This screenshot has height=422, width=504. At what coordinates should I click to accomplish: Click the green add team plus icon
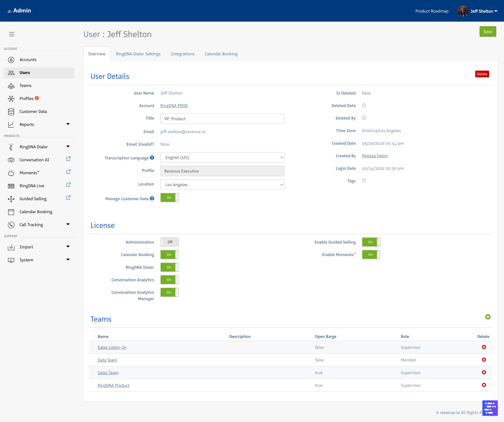[x=488, y=317]
